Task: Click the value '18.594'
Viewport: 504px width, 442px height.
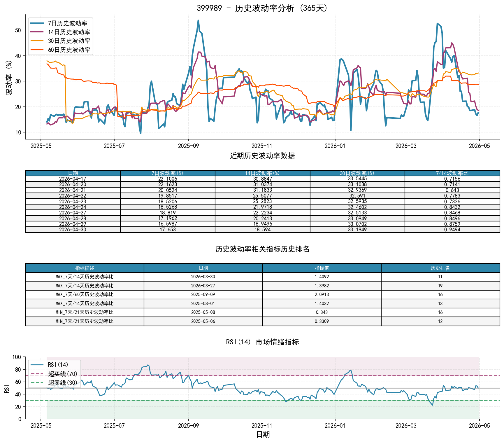Action: [x=262, y=230]
